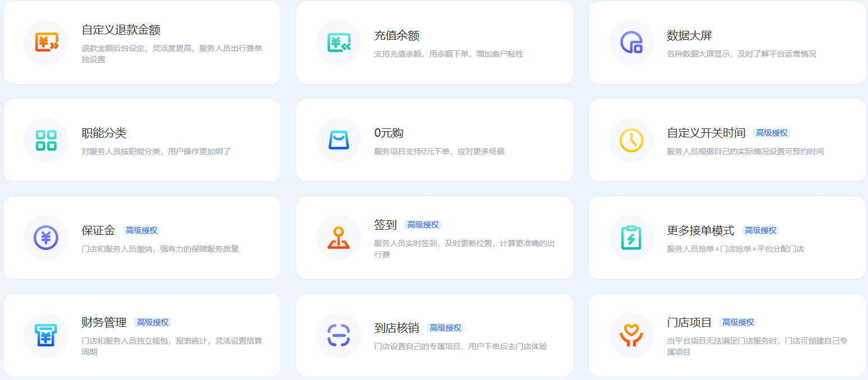Click the 充值余额 description text
The height and width of the screenshot is (380, 868).
pos(449,54)
